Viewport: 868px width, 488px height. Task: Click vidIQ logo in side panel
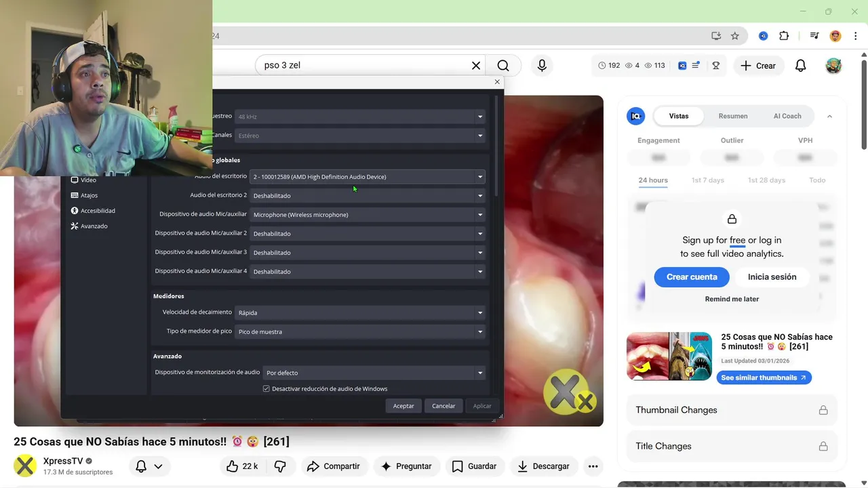636,116
